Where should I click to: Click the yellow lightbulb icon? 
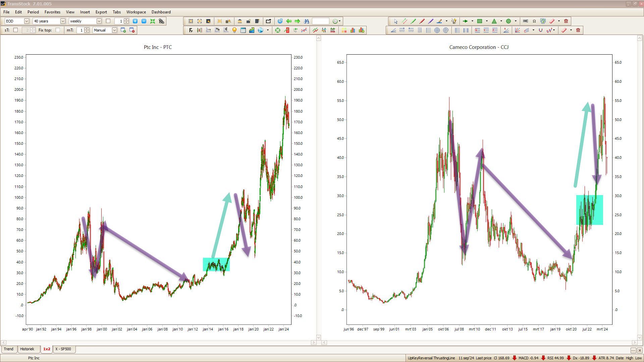point(234,30)
